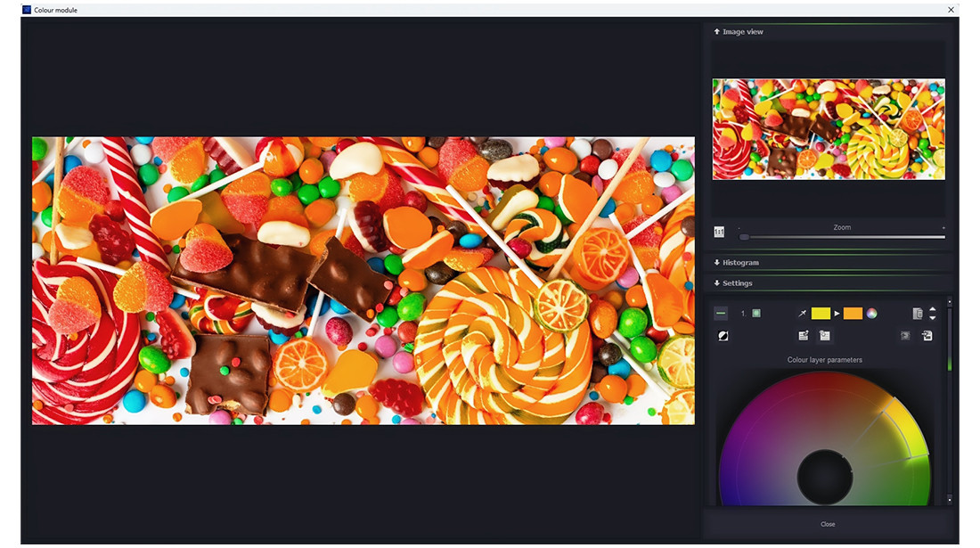
Task: Set image view to 1:1 zoom
Action: (x=719, y=232)
